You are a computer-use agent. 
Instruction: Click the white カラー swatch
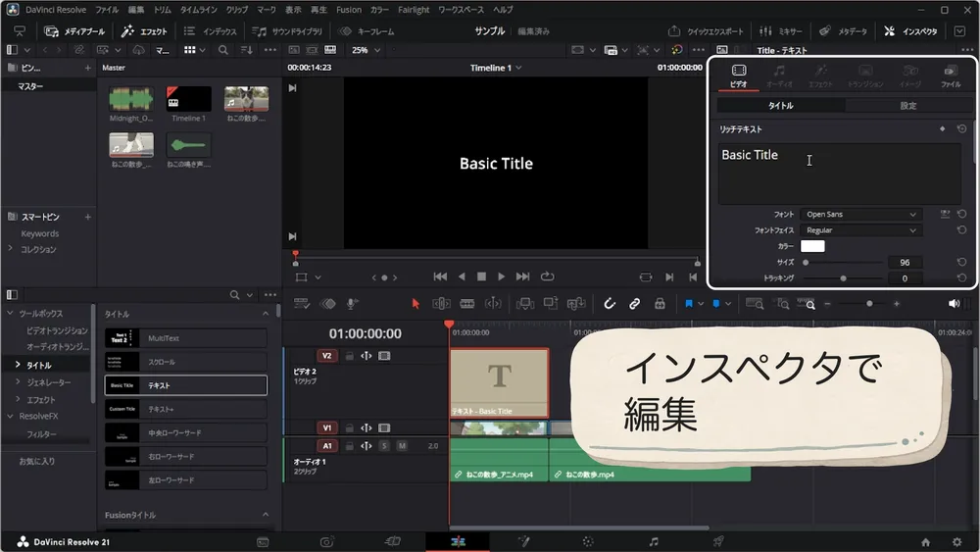(812, 246)
